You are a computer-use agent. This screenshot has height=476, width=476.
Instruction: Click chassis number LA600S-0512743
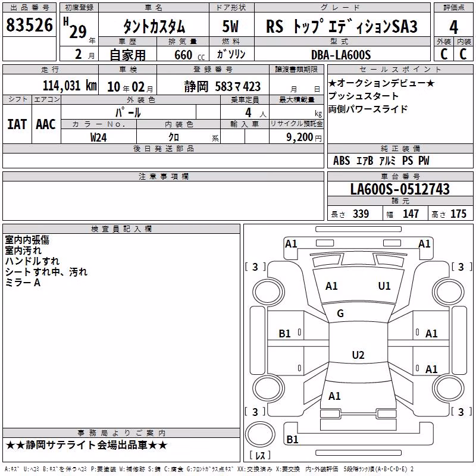tap(400, 189)
